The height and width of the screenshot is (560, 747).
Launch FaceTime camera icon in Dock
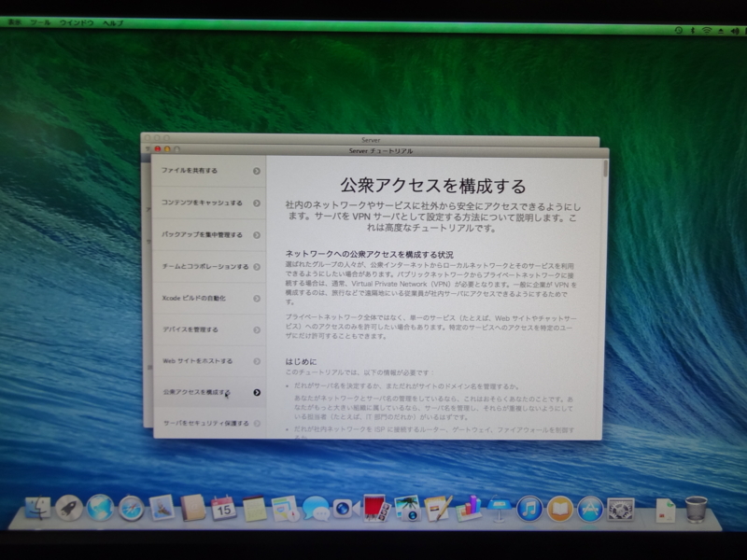tap(345, 509)
